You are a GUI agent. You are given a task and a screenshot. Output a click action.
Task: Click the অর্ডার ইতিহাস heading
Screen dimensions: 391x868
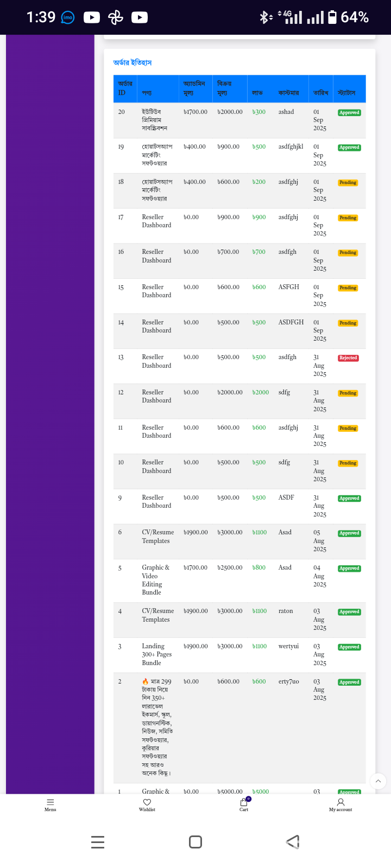coord(133,63)
